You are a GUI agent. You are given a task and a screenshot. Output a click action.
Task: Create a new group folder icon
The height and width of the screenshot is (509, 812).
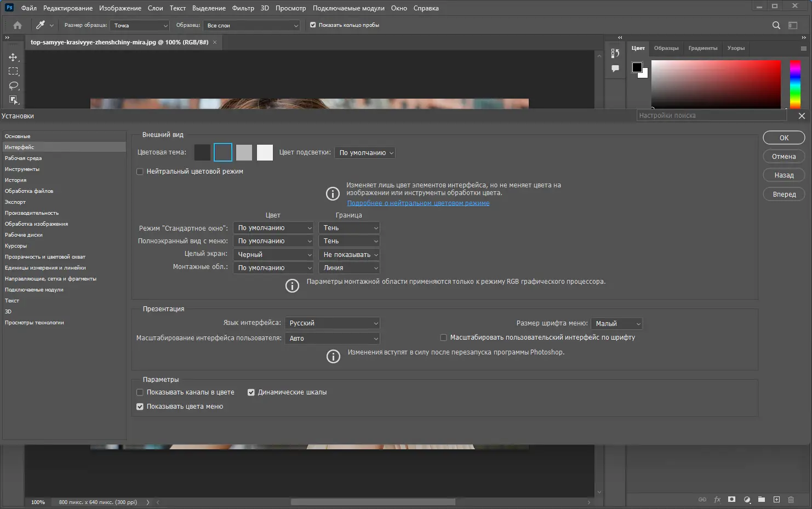pos(762,500)
